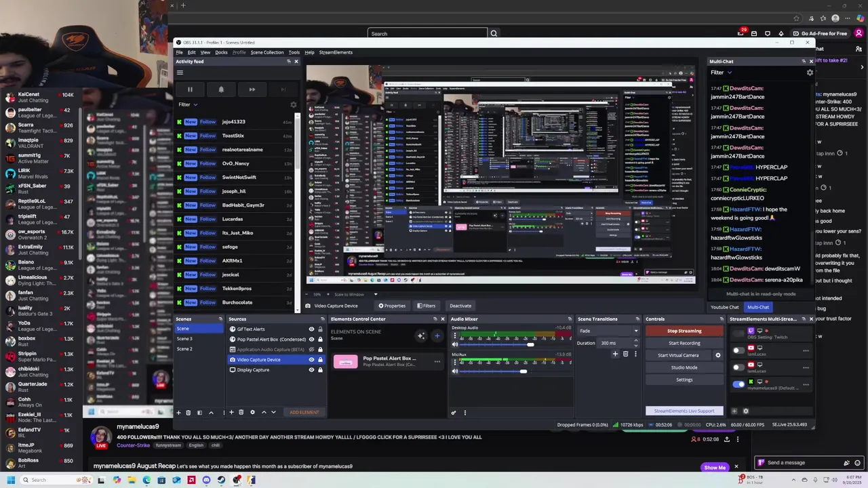The width and height of the screenshot is (868, 488).
Task: Open options for Pop Pastel Alert Box element
Action: 437,361
